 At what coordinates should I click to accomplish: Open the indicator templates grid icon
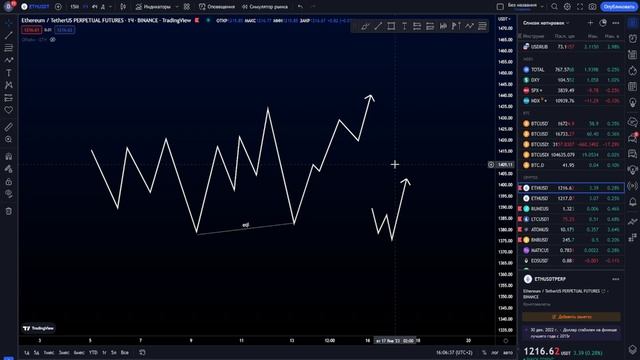click(187, 7)
